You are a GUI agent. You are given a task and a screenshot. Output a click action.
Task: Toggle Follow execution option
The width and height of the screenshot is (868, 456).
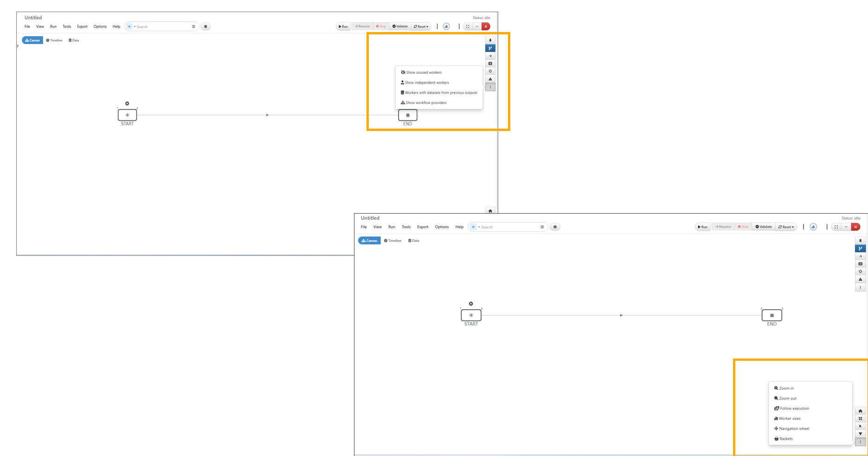pos(794,409)
